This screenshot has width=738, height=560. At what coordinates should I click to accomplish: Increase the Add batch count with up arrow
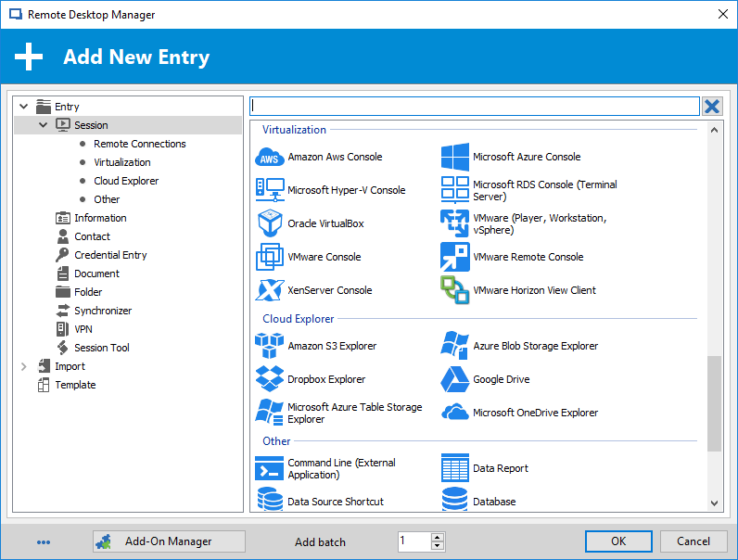pyautogui.click(x=438, y=538)
